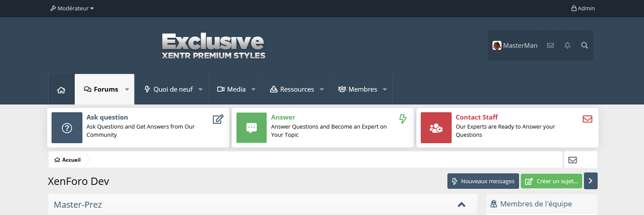The image size is (644, 215).
Task: Click the envelope icon beside the breadcrumb
Action: point(572,160)
